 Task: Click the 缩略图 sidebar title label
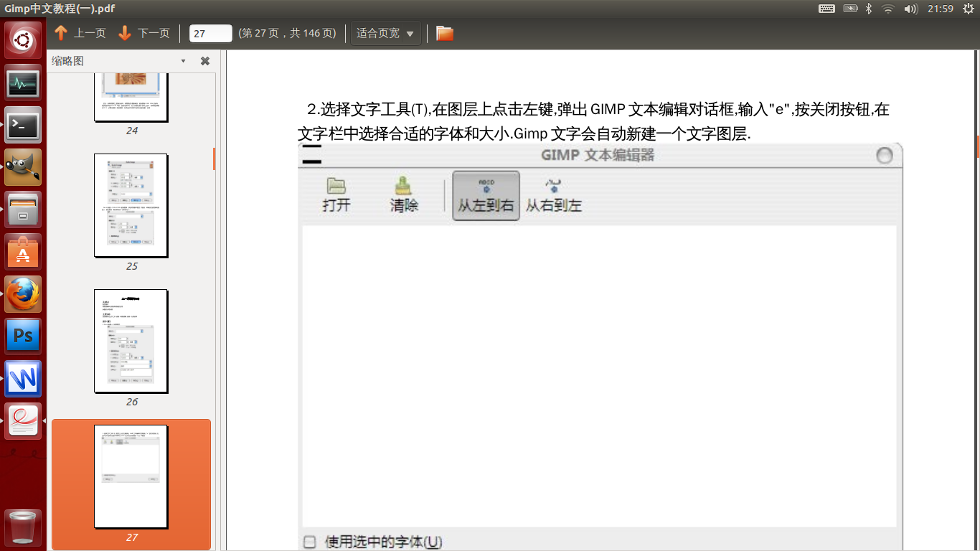pyautogui.click(x=67, y=61)
